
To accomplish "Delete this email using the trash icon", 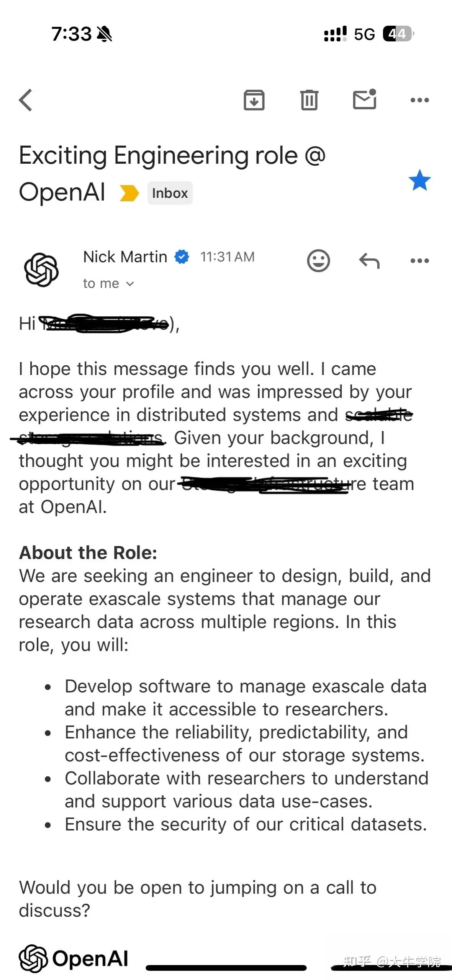I will coord(309,100).
